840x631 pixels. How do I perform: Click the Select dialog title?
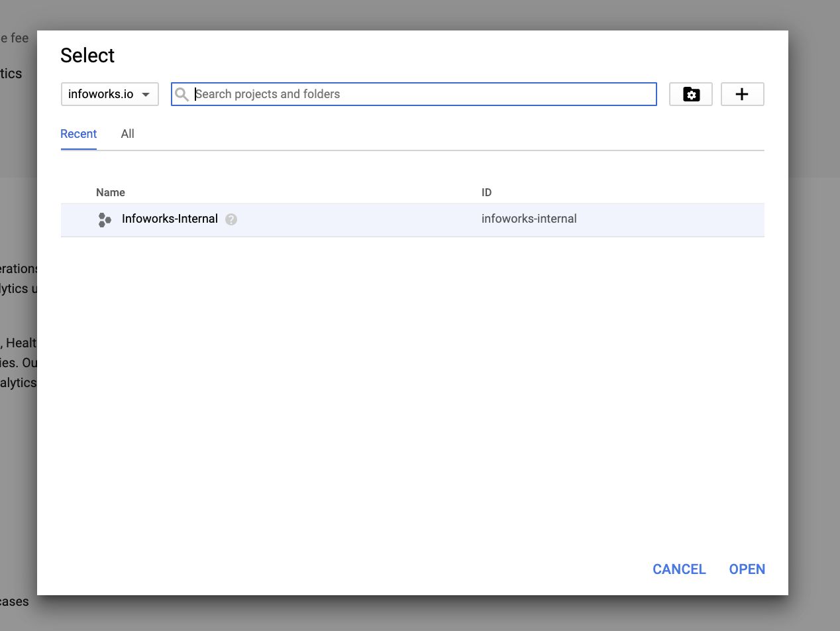pyautogui.click(x=87, y=56)
